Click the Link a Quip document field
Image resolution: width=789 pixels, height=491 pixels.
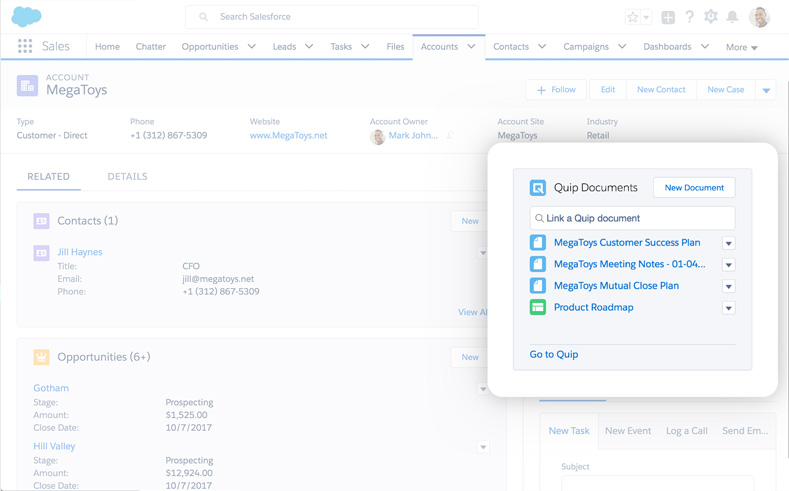pos(632,218)
